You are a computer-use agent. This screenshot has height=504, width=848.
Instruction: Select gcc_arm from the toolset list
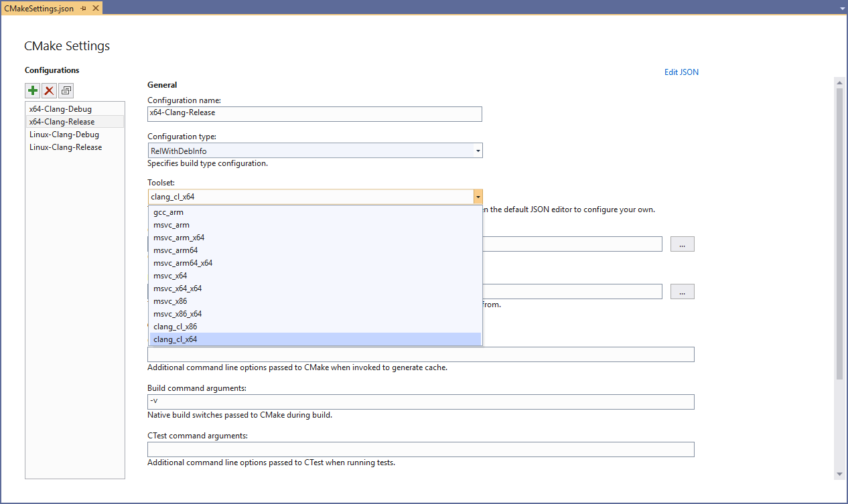click(167, 212)
